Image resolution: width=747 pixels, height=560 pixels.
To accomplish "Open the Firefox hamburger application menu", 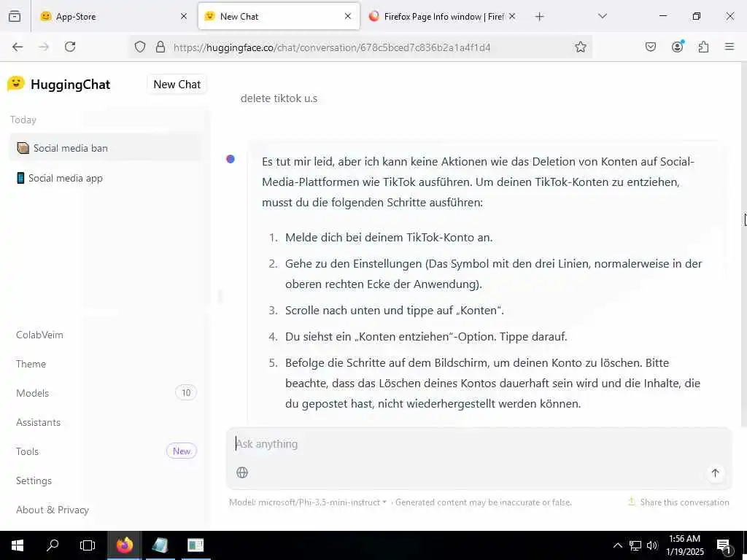I will click(x=729, y=47).
